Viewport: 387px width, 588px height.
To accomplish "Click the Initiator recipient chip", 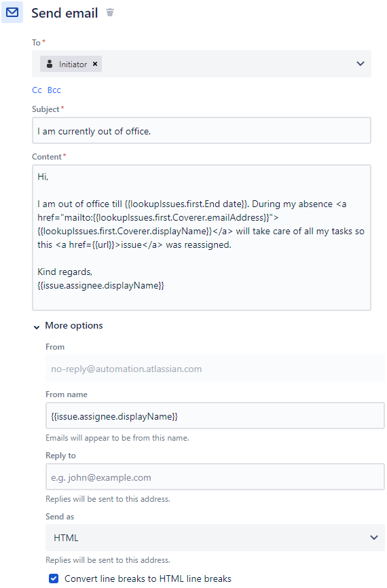I will pos(71,64).
